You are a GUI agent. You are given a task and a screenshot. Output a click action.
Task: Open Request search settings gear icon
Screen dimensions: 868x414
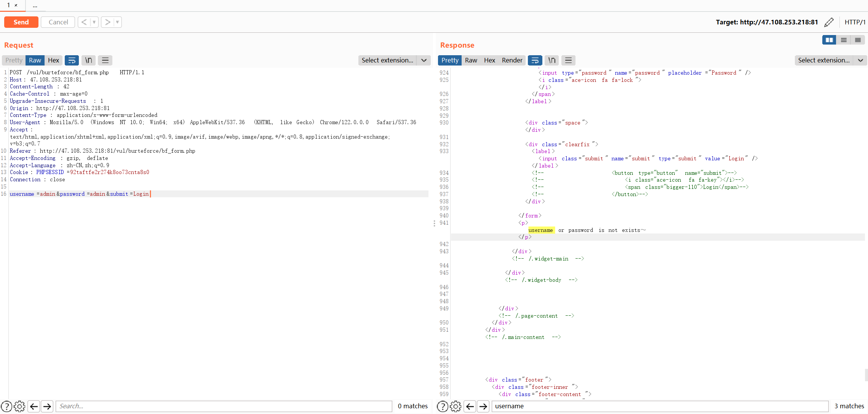(x=19, y=406)
